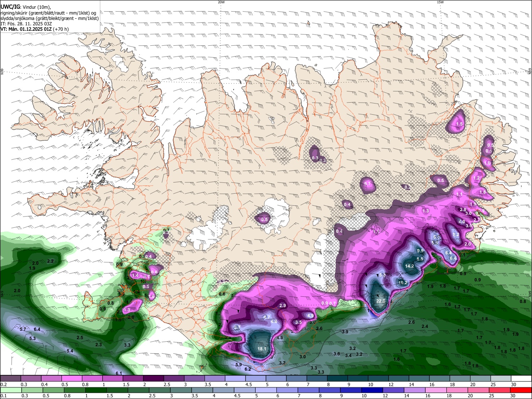This screenshot has width=532, height=399.
Task: Click the bright pink 0.5 snow legend swatch
Action: tap(72, 379)
